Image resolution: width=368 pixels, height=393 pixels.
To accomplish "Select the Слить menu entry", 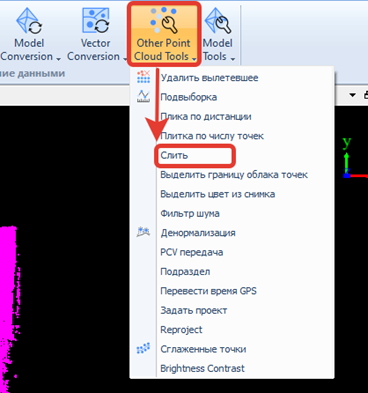I will pos(232,155).
